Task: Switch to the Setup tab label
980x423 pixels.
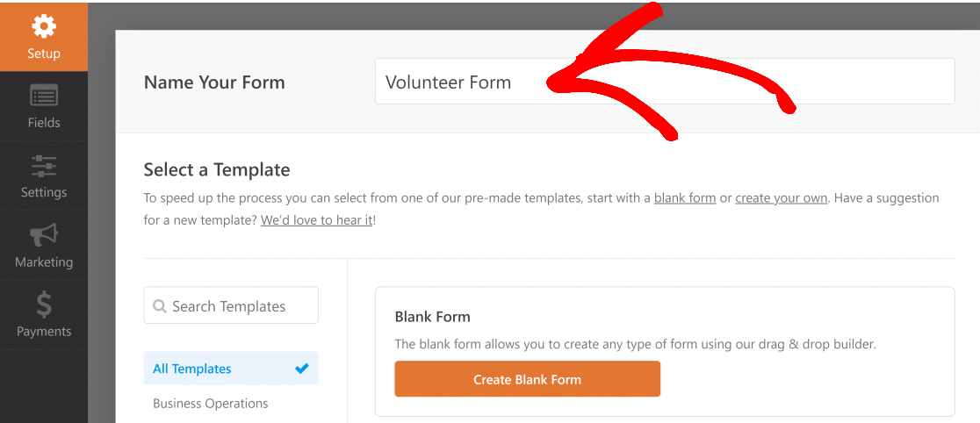Action: pyautogui.click(x=44, y=54)
